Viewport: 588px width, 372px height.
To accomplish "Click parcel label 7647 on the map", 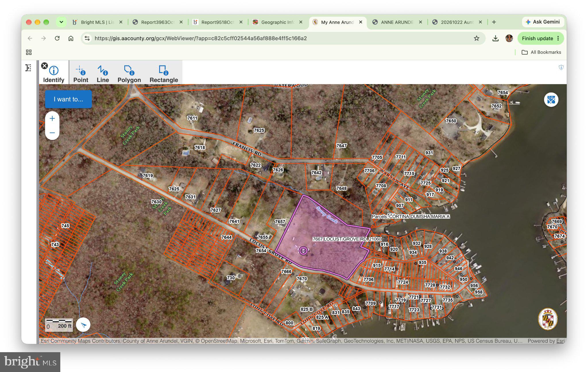I will tap(341, 146).
